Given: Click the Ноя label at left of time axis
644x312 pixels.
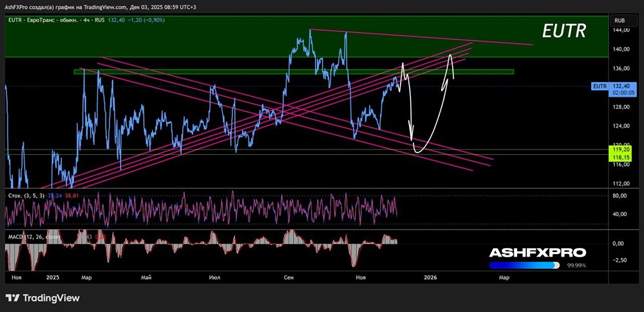Looking at the screenshot, I should click(17, 277).
